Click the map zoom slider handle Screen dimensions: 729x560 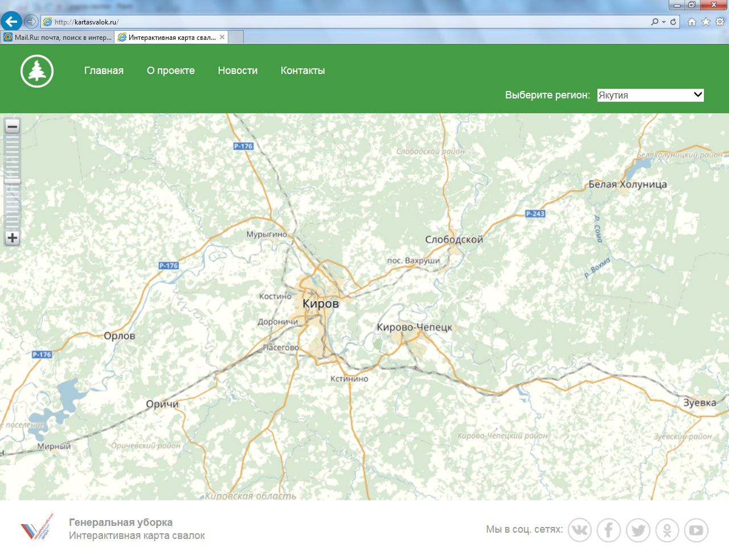point(13,181)
